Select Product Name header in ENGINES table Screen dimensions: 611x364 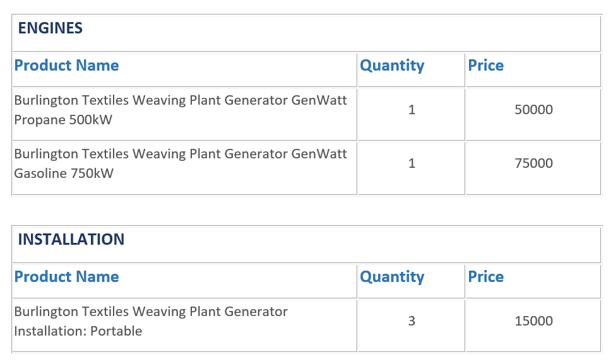click(67, 66)
